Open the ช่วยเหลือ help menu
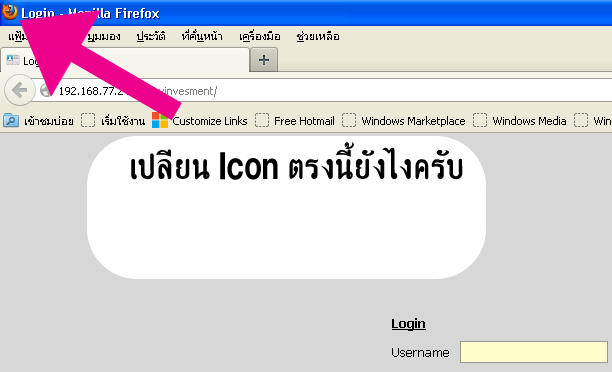 [x=318, y=36]
